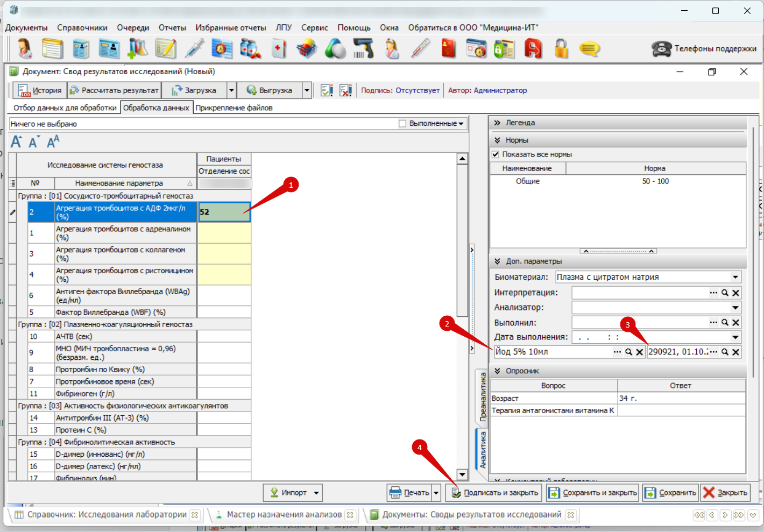
Task: Clear the Йод 5% 10мл field
Action: pos(639,352)
